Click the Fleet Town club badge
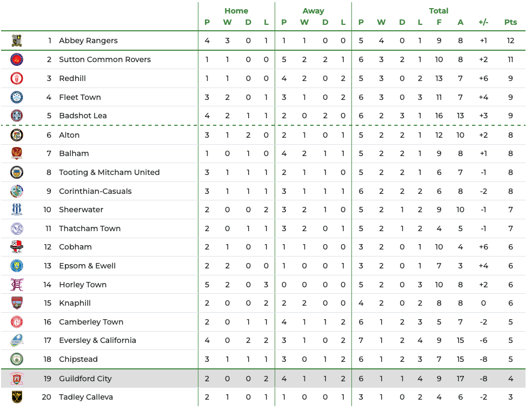532x411 pixels. 17,97
